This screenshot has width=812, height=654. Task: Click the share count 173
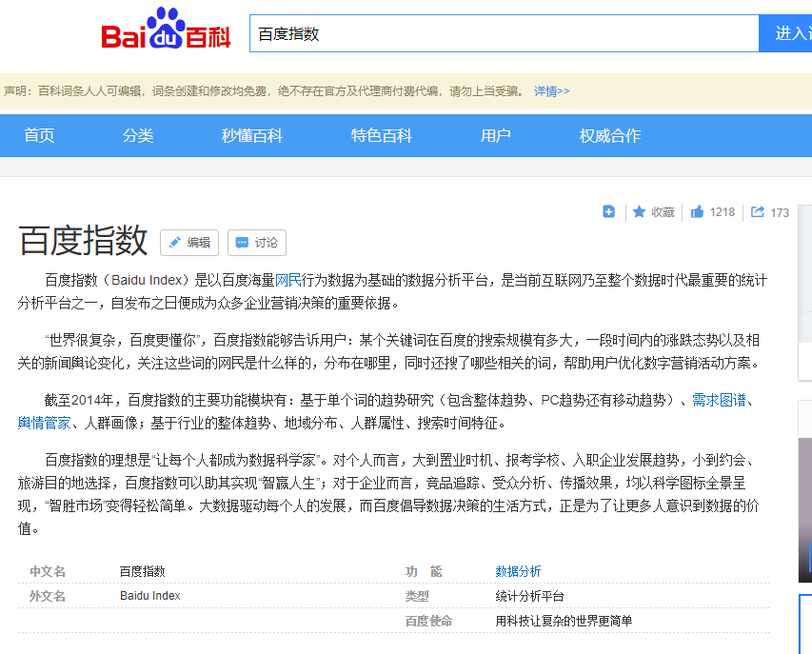pos(780,213)
